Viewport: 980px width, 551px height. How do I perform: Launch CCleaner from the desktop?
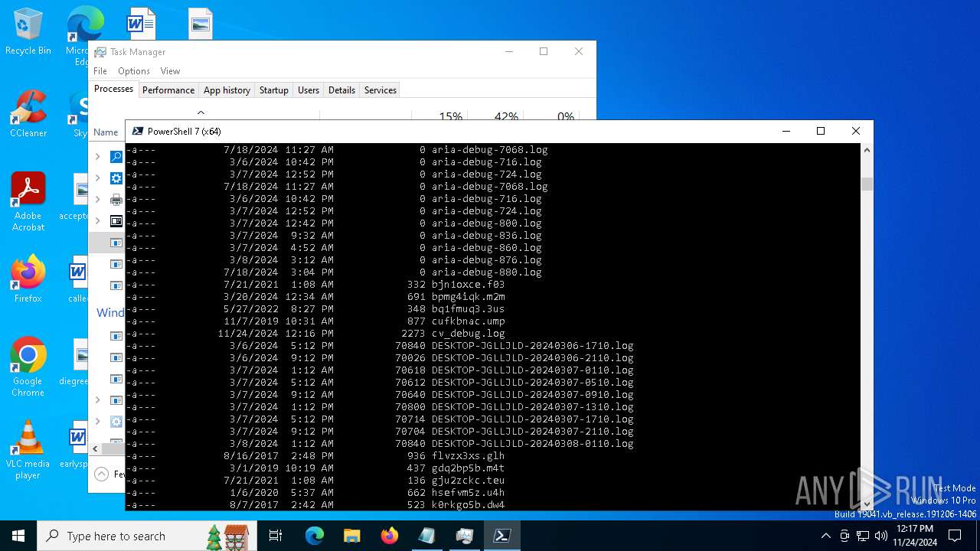point(28,113)
